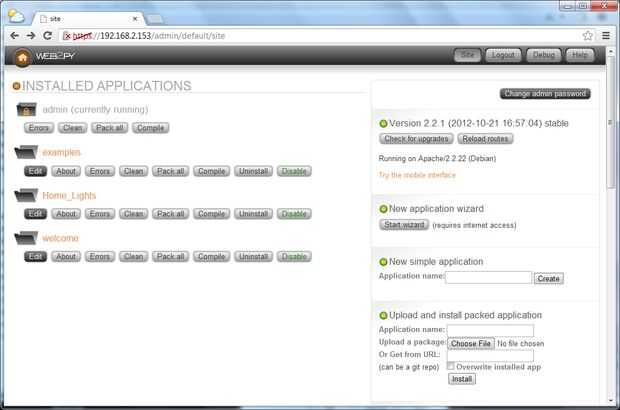
Task: Click the Home_Lights application folder icon
Action: click(26, 195)
